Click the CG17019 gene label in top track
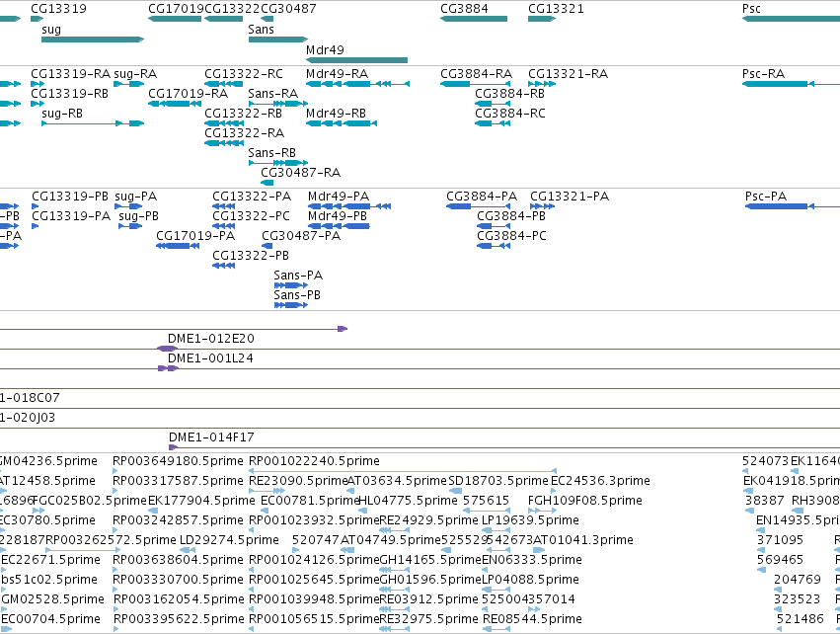The height and width of the screenshot is (634, 840). [x=177, y=9]
